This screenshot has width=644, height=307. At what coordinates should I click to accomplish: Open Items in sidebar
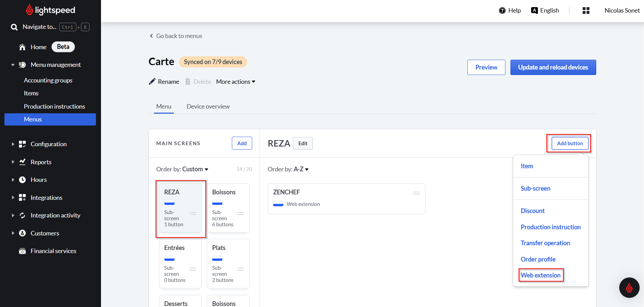coord(31,93)
